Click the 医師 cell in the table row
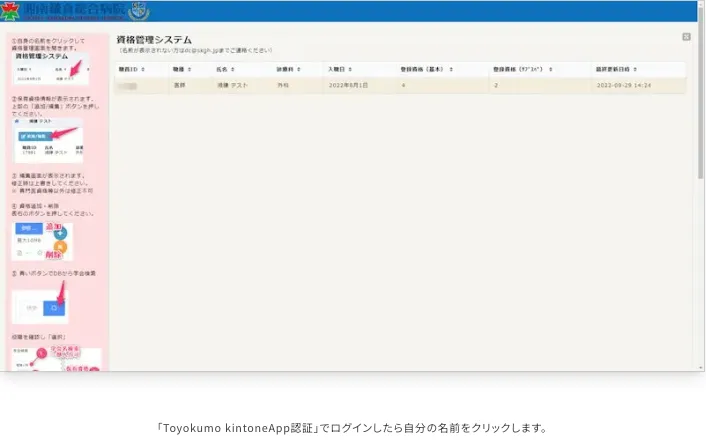The width and height of the screenshot is (706, 446). coord(179,85)
